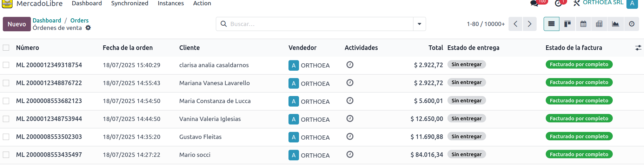Expand the search options dropdown arrow
This screenshot has width=644, height=166.
[x=419, y=24]
